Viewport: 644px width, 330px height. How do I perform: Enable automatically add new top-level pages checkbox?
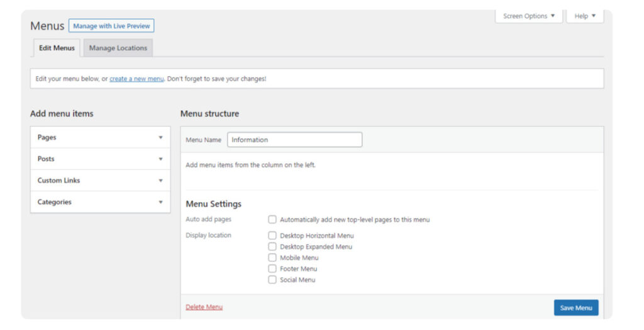[x=272, y=220]
